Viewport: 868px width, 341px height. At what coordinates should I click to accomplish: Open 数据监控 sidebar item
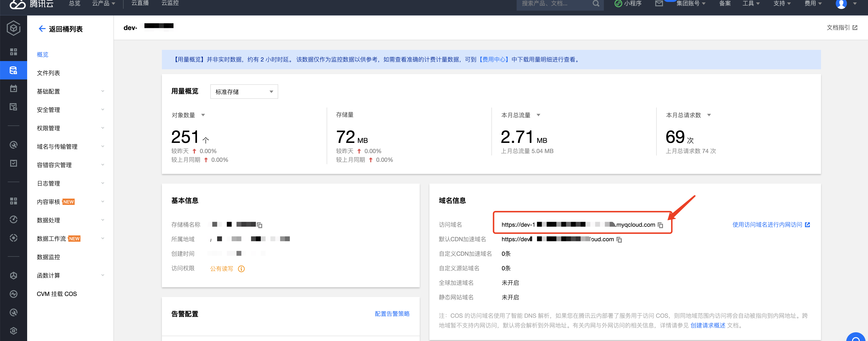click(x=48, y=257)
